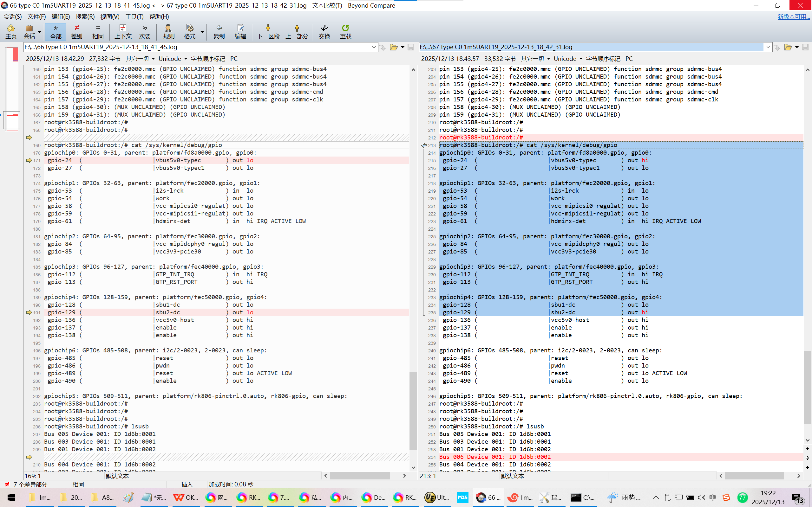Click the right pane vertical scrollbar thumb

pos(807,387)
